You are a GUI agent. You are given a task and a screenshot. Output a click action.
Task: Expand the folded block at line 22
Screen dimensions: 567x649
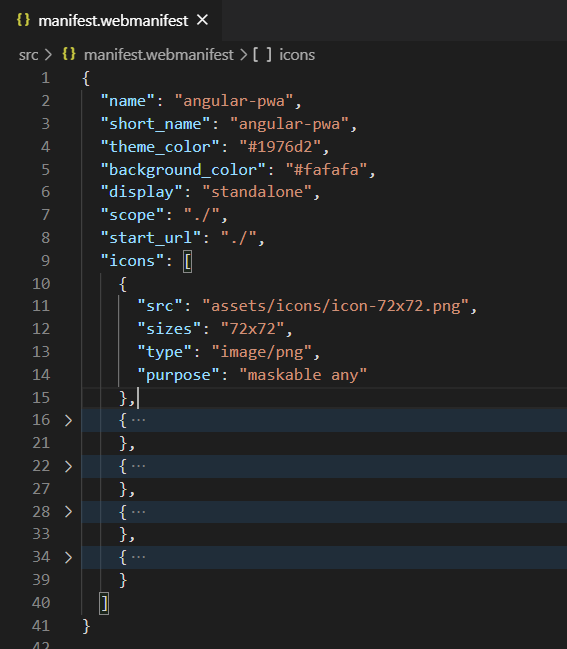[x=68, y=466]
